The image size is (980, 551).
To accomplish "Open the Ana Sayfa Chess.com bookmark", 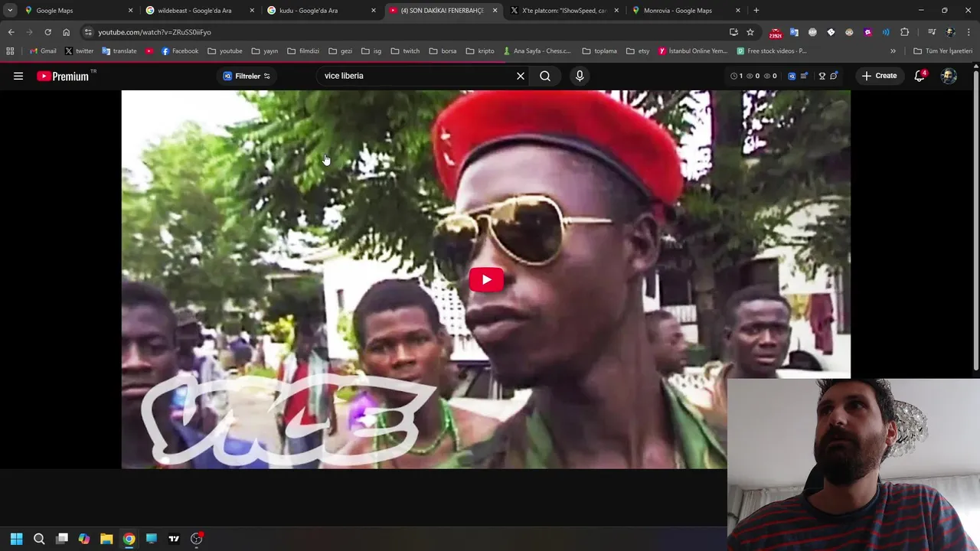I will coord(537,51).
